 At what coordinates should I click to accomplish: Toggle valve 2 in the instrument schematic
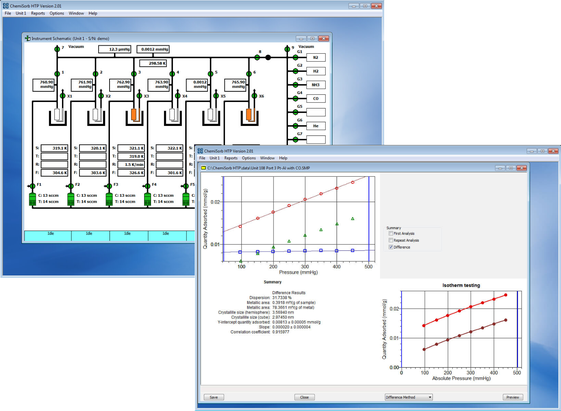(95, 74)
